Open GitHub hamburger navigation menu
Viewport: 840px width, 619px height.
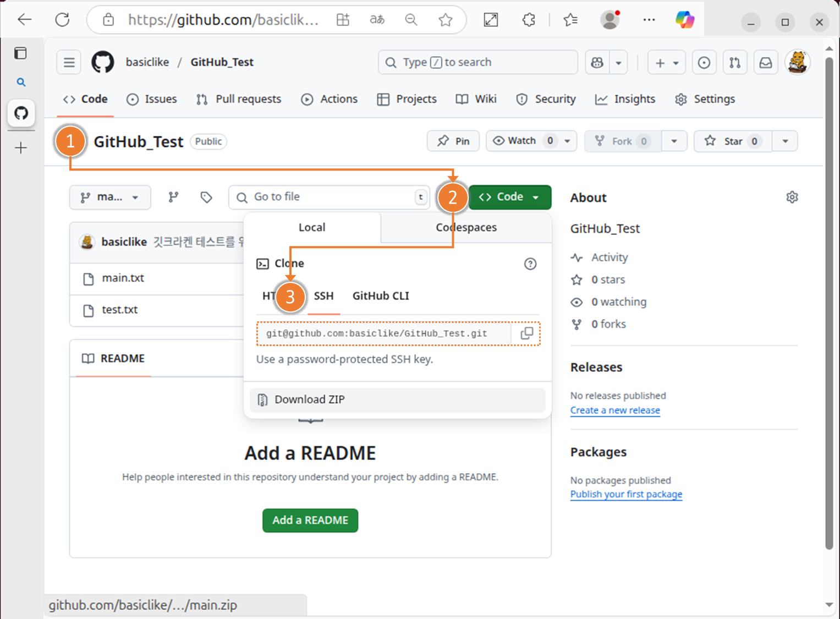(69, 62)
